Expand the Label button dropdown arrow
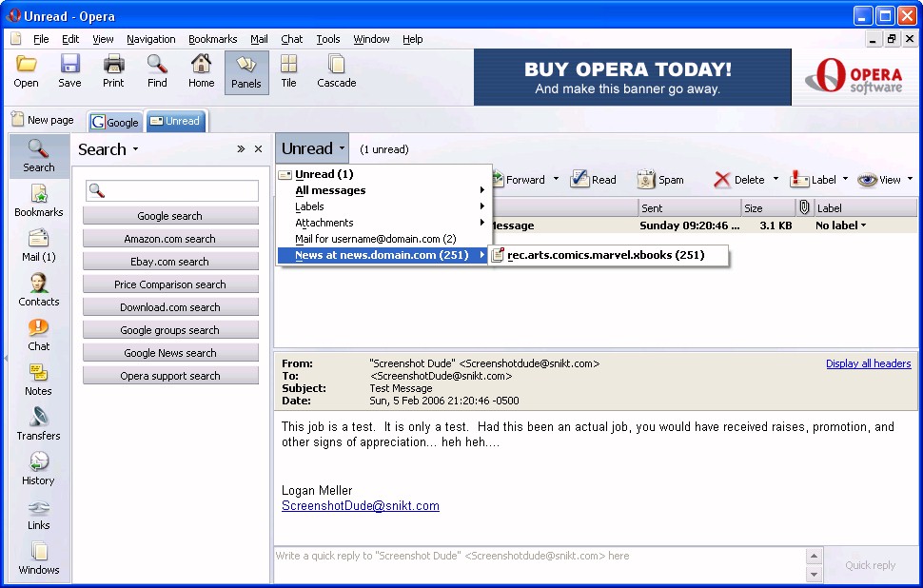This screenshot has width=923, height=588. (x=845, y=179)
